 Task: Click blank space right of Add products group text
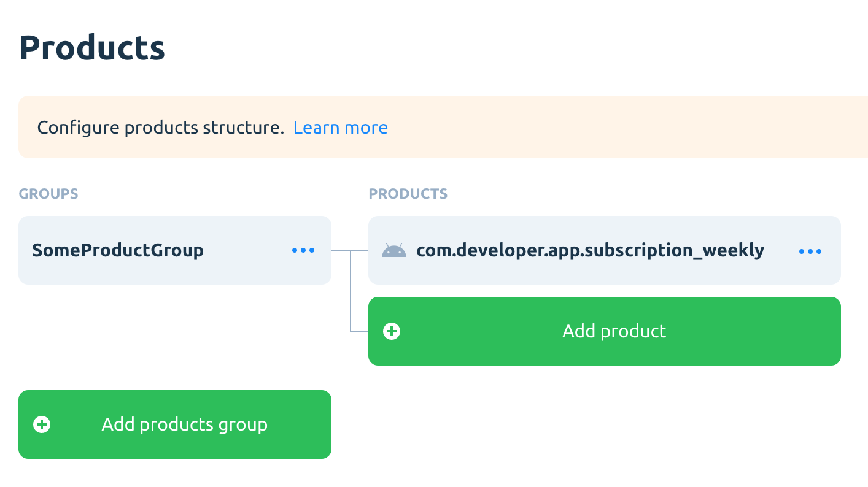tap(301, 424)
